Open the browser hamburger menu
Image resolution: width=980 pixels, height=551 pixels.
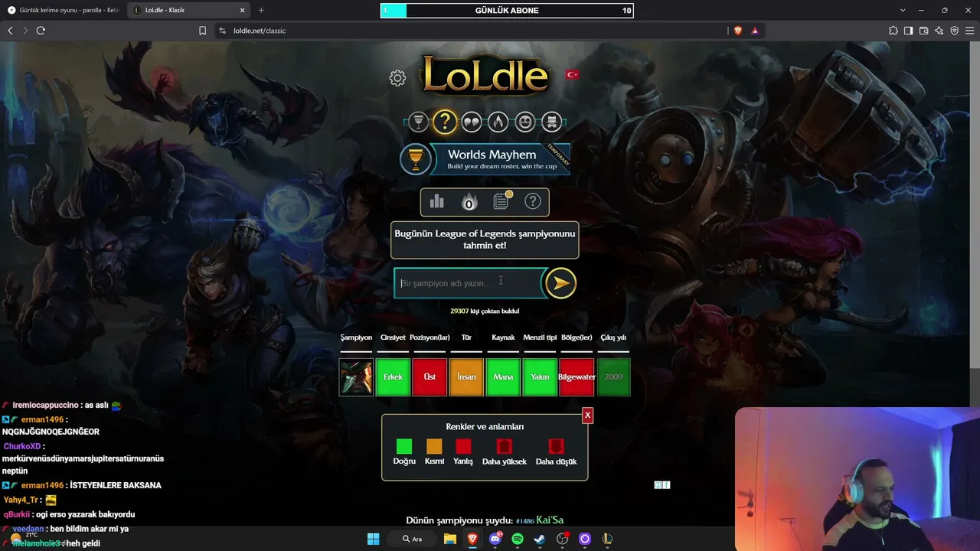[970, 31]
